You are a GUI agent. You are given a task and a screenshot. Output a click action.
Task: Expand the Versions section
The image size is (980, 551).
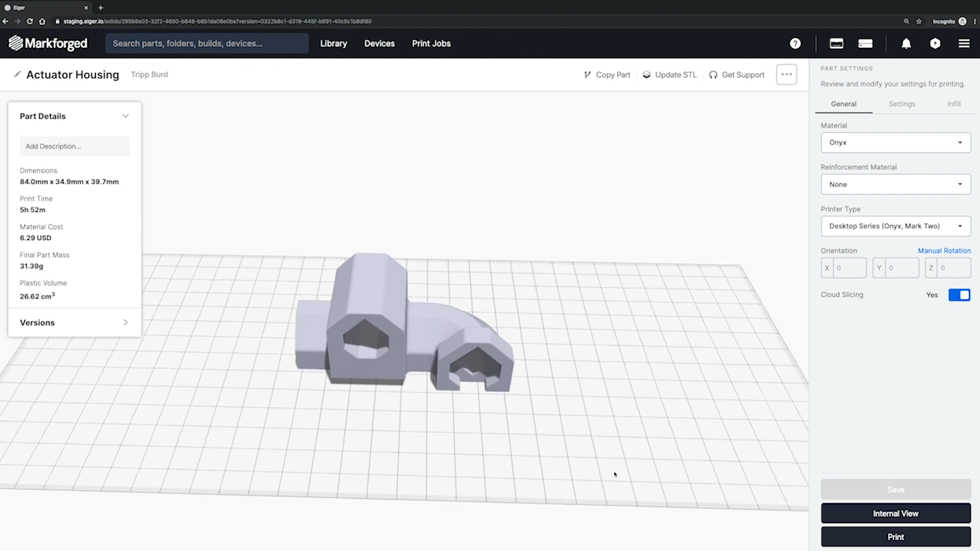125,322
